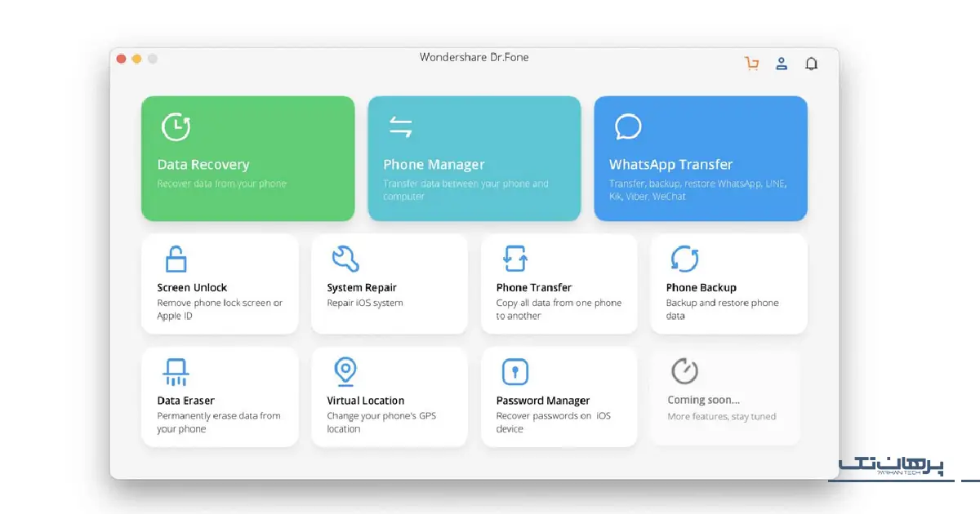Click the Phone Transfer icon
This screenshot has width=980, height=514.
tap(514, 259)
